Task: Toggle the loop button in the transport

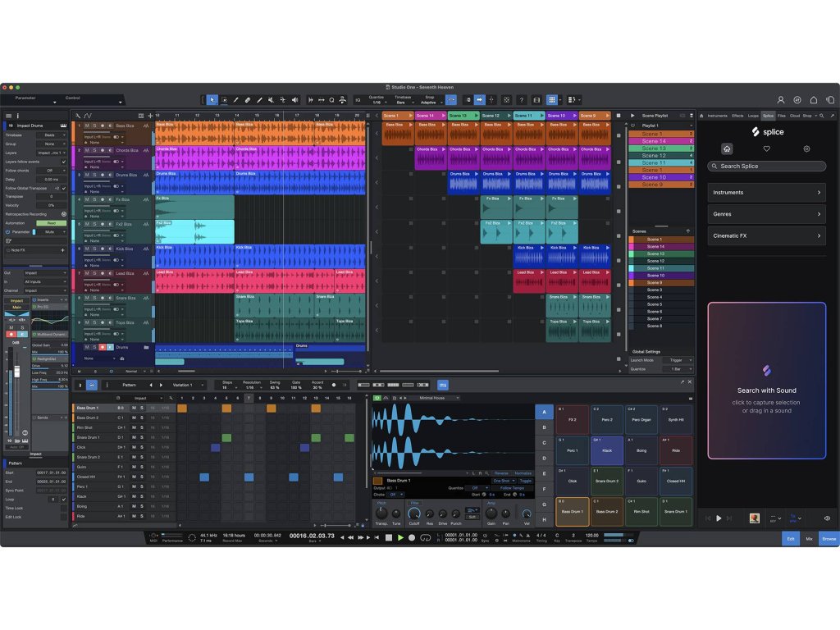Action: [426, 537]
